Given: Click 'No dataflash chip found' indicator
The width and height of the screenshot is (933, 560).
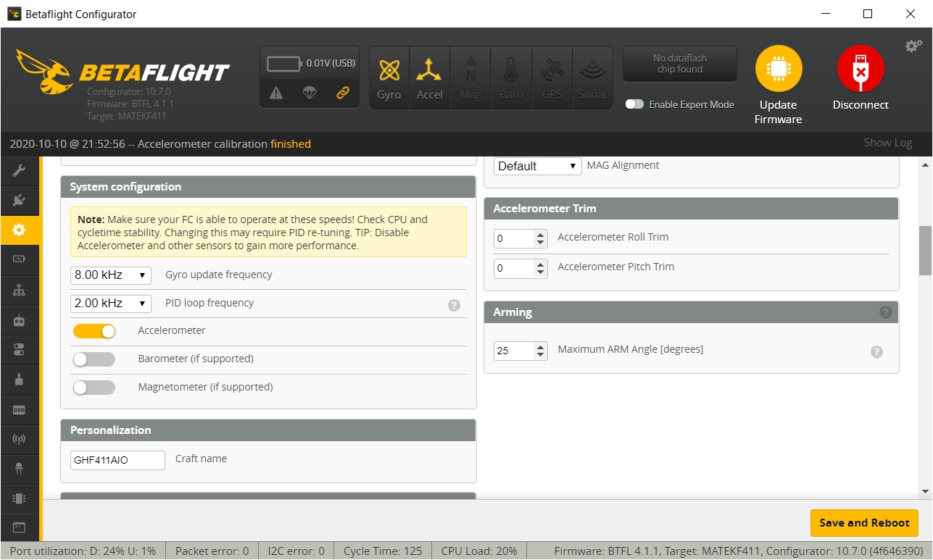Looking at the screenshot, I should [680, 64].
